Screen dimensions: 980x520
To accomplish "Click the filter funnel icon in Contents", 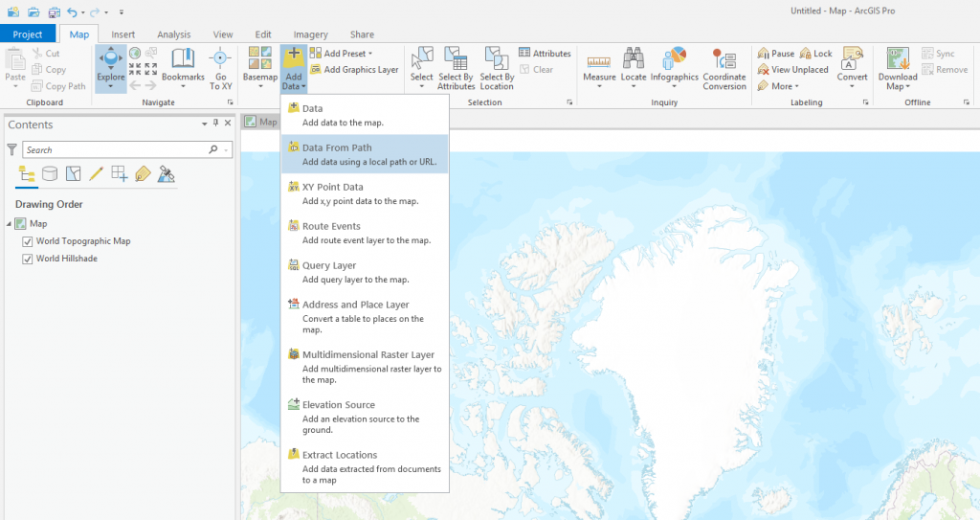I will (11, 149).
